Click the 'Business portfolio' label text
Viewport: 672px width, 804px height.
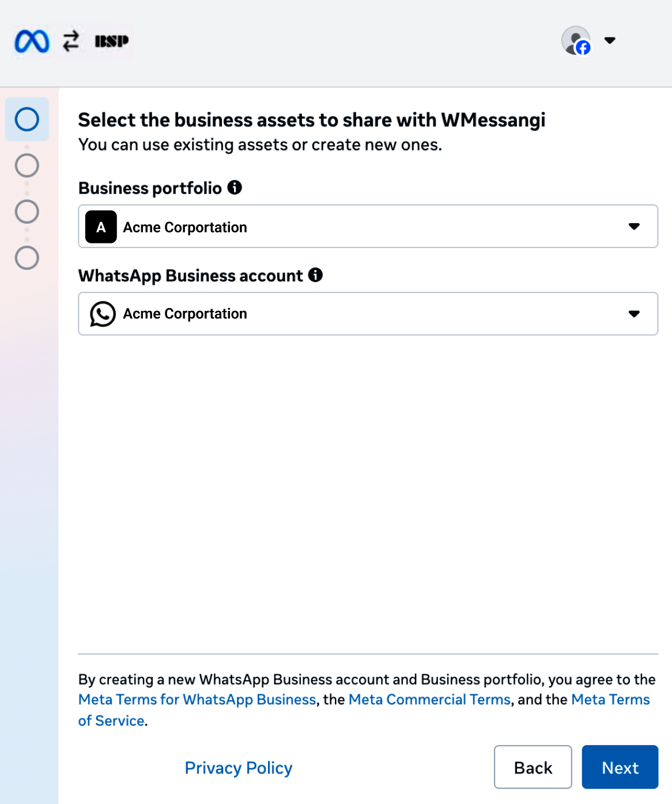tap(150, 188)
